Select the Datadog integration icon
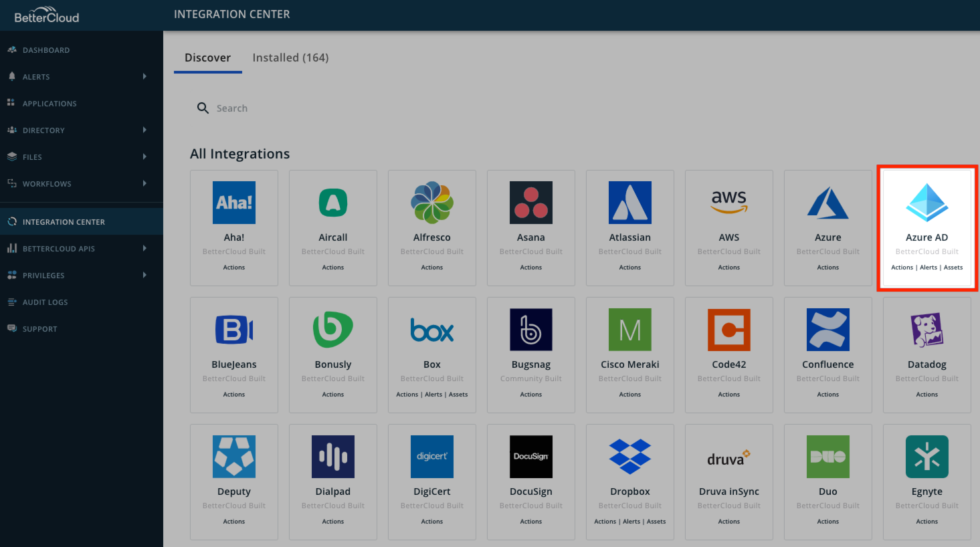Screen dimensions: 980x547 pos(926,330)
